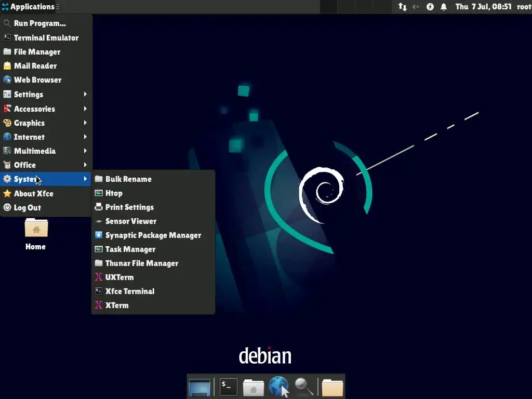Expand the Multimedia submenu arrow
The height and width of the screenshot is (399, 532).
pyautogui.click(x=85, y=151)
